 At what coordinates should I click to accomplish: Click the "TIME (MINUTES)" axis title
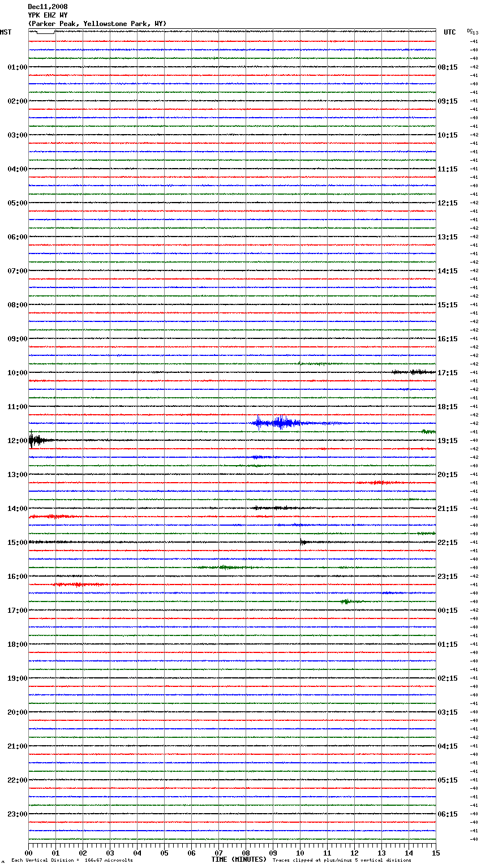pos(239,860)
